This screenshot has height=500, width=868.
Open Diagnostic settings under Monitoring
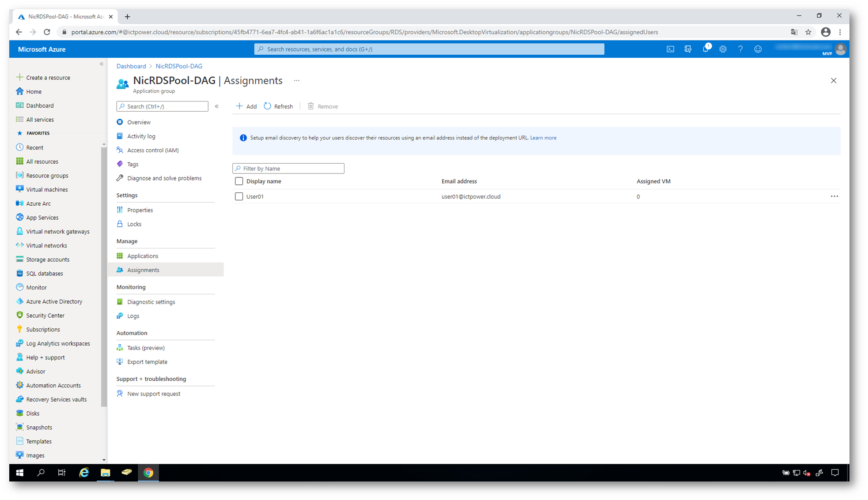point(151,302)
